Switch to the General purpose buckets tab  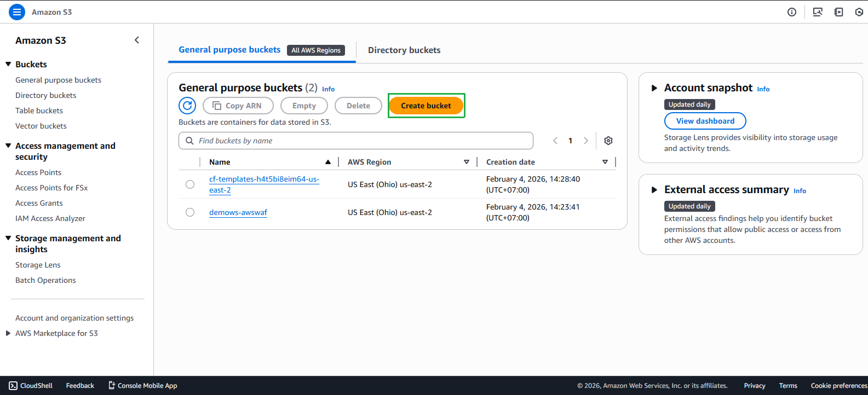coord(229,50)
